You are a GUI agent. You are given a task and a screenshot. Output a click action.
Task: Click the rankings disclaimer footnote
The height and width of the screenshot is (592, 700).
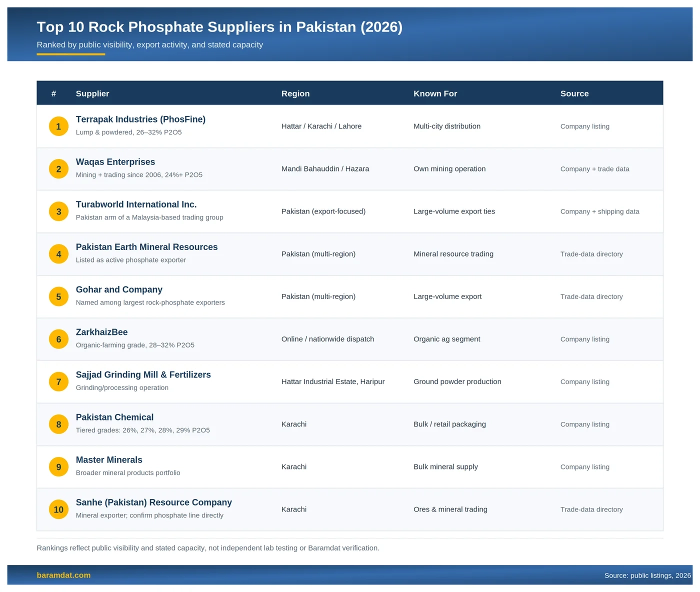point(208,548)
